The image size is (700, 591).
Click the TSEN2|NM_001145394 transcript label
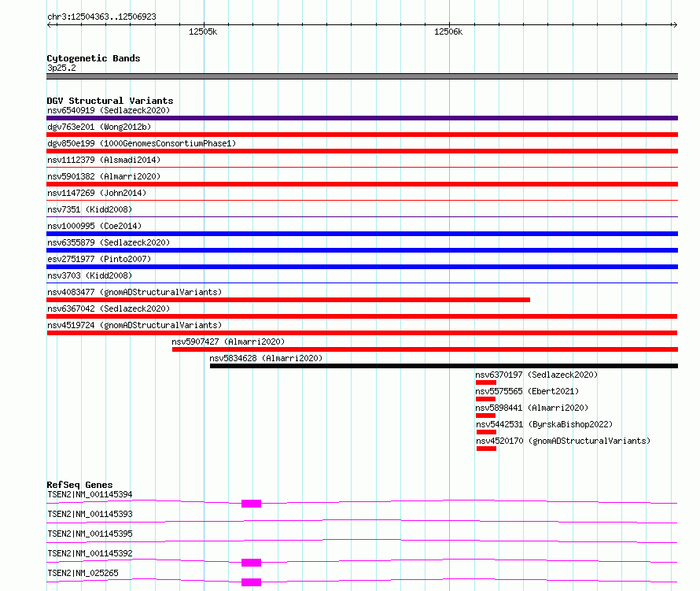tap(90, 494)
